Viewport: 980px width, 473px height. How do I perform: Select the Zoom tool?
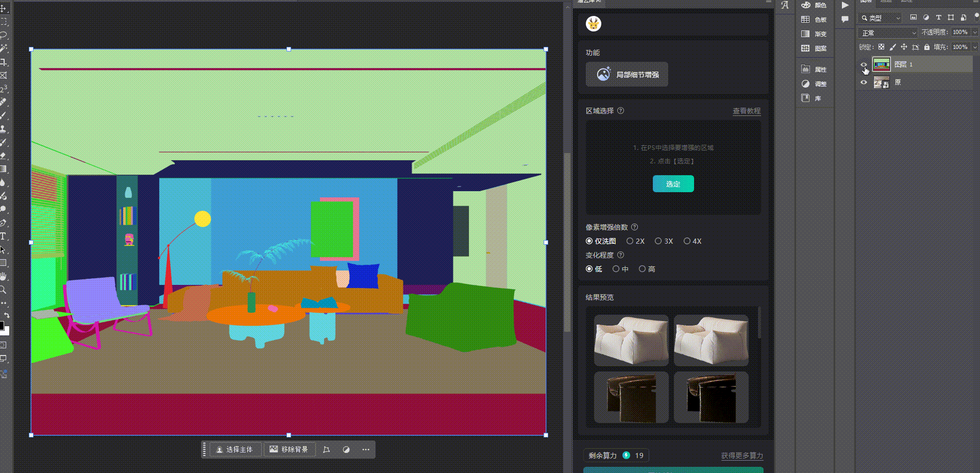click(x=4, y=290)
